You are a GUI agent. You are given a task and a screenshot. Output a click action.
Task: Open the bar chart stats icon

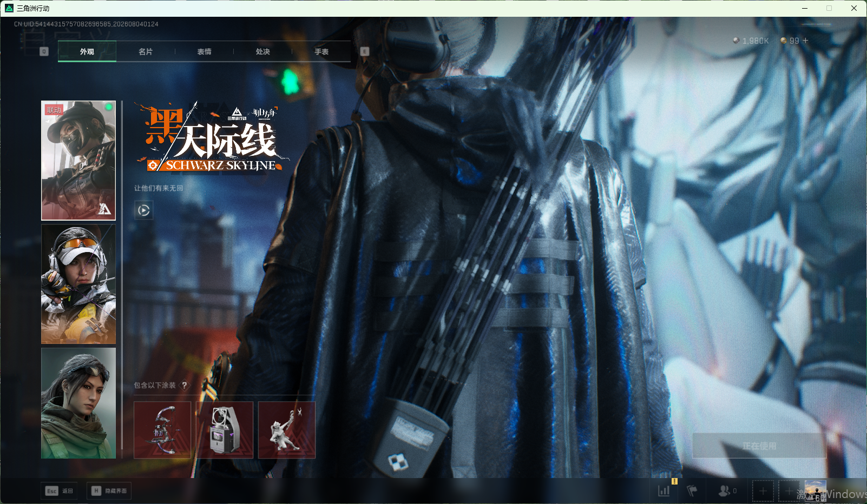(x=664, y=490)
